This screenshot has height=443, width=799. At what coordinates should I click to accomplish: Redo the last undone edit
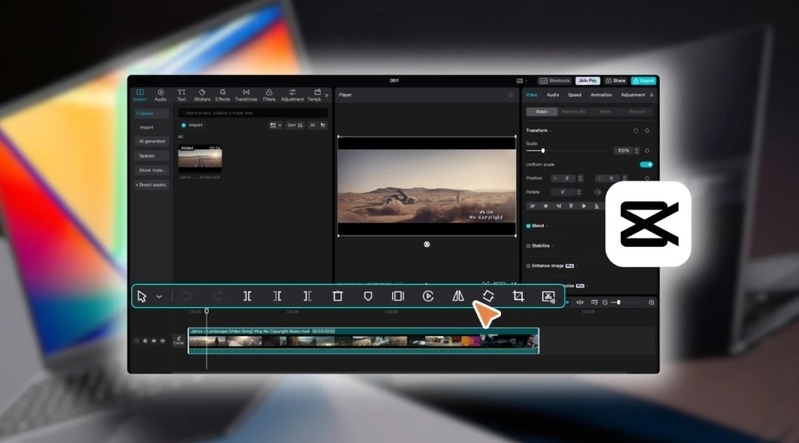[217, 296]
